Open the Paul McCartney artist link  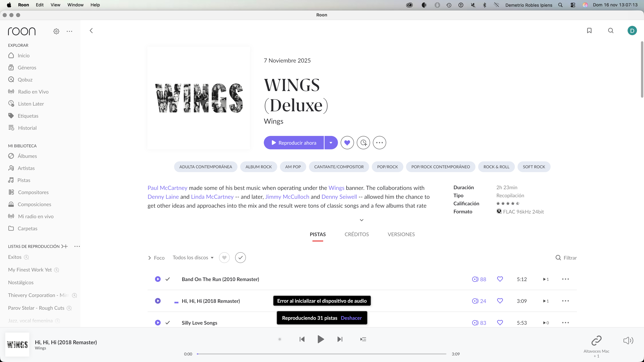click(x=167, y=188)
